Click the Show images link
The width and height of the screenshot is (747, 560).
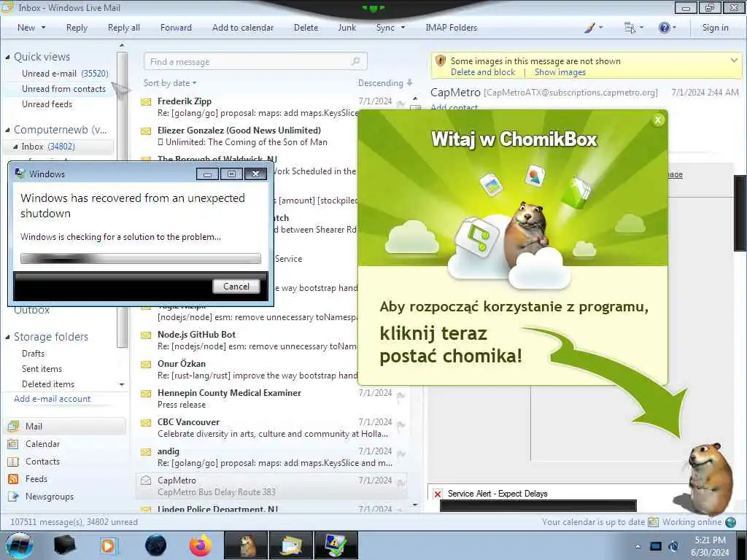[x=560, y=72]
